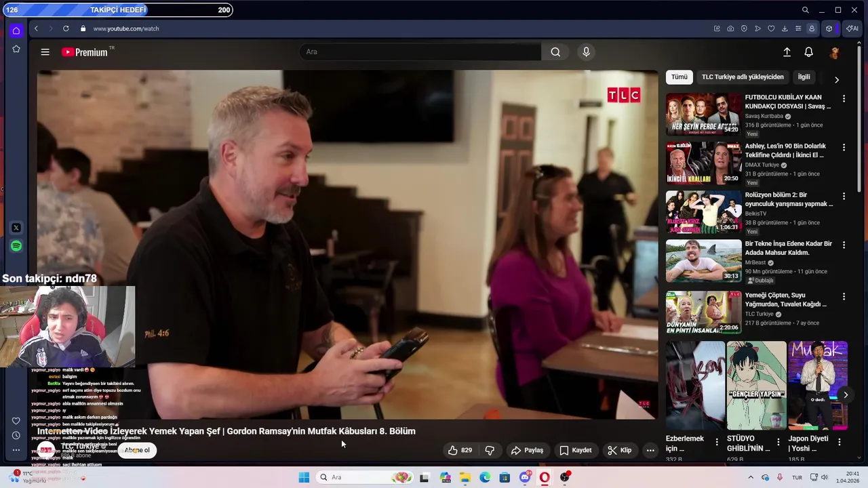The height and width of the screenshot is (488, 868).
Task: Select the 'Tümü' filter chip
Action: [x=679, y=77]
